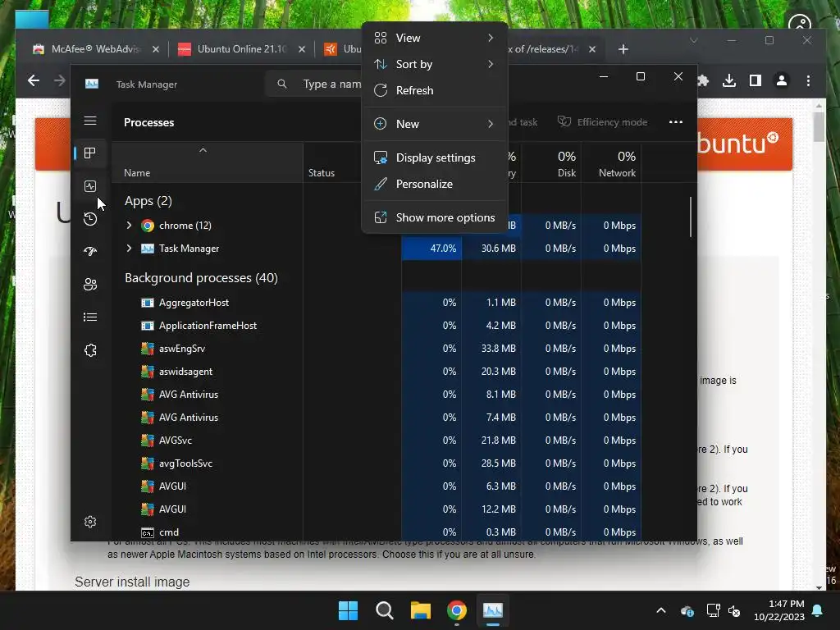Select the Processes page icon in sidebar
The image size is (840, 630).
[90, 153]
